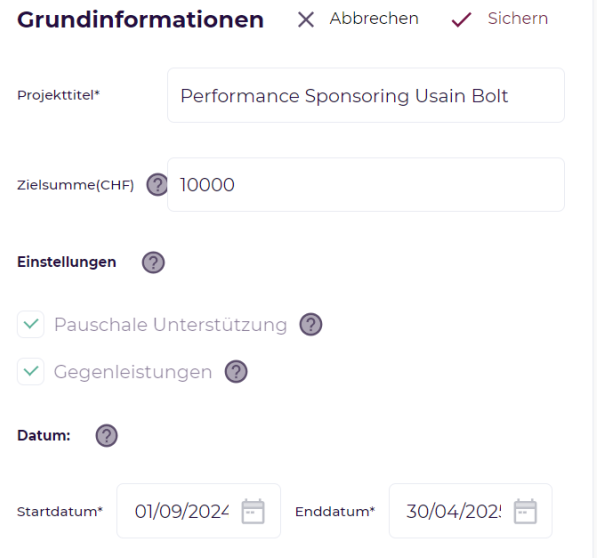Click the Gegenleistungen label text
Screen dimensions: 597x558
pyautogui.click(x=133, y=372)
